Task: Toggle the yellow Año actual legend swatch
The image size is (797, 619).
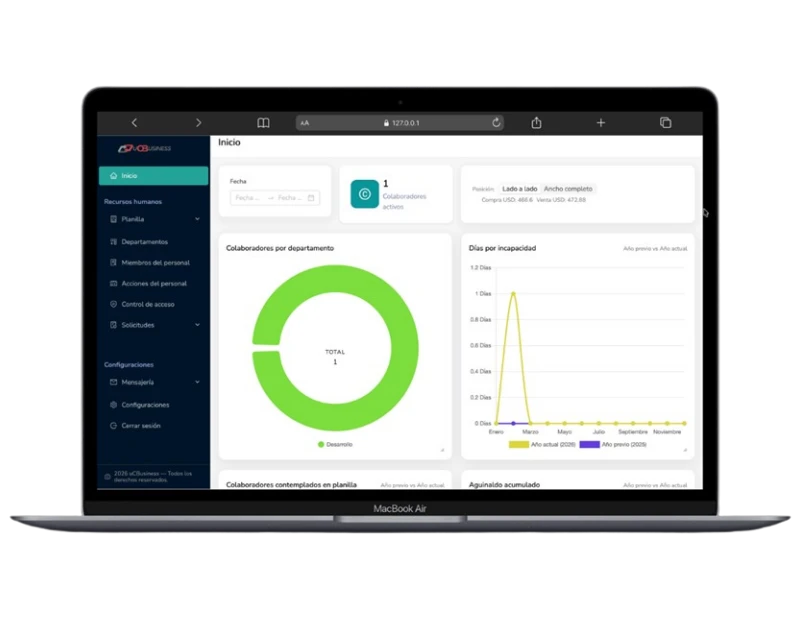Action: pyautogui.click(x=518, y=445)
